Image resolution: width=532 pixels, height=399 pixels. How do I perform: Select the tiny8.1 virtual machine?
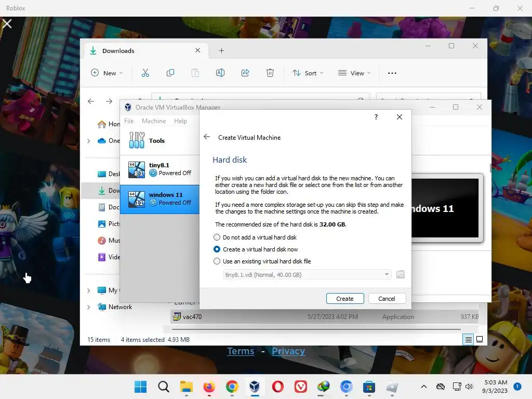click(159, 169)
